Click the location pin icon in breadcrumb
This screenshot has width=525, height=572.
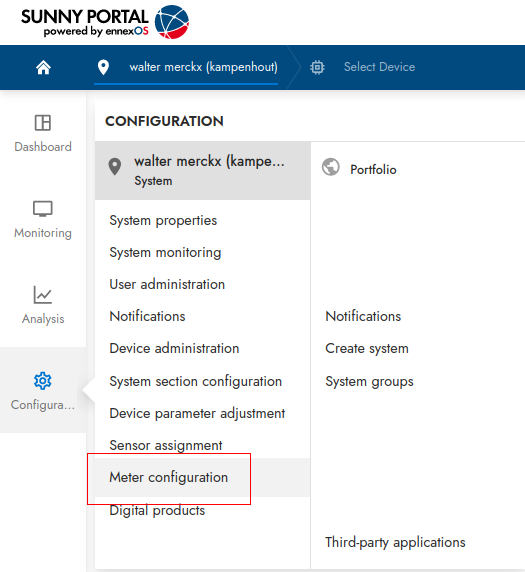click(x=104, y=67)
